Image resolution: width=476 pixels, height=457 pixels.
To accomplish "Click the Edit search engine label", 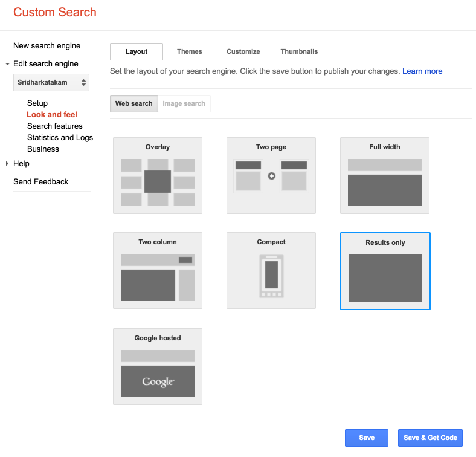I will click(46, 64).
